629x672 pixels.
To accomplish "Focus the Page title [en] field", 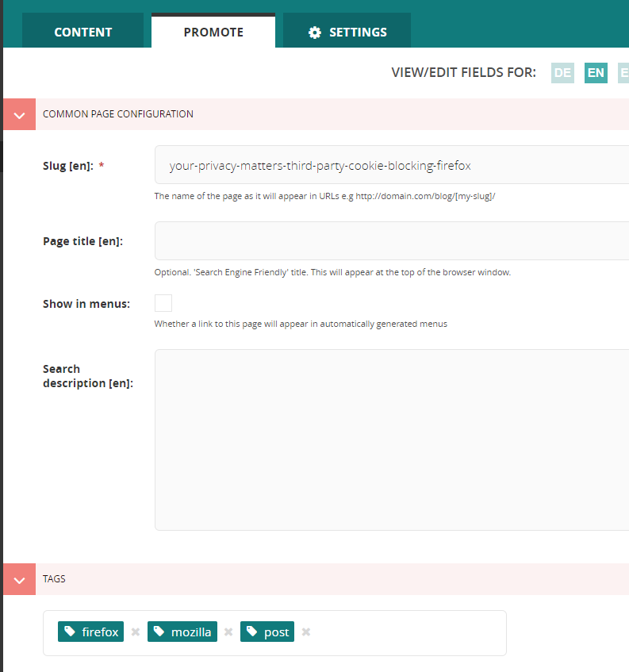I will pyautogui.click(x=392, y=241).
